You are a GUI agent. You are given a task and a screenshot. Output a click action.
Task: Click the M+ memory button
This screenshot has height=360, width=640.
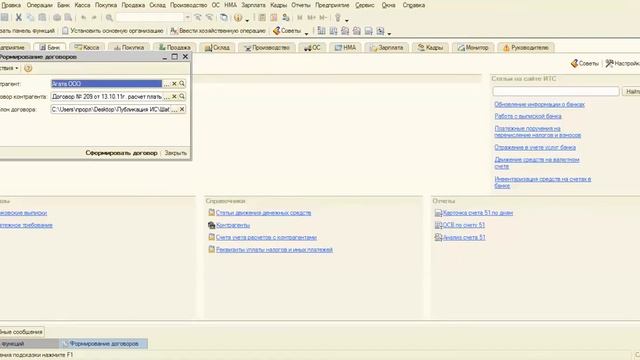click(311, 18)
